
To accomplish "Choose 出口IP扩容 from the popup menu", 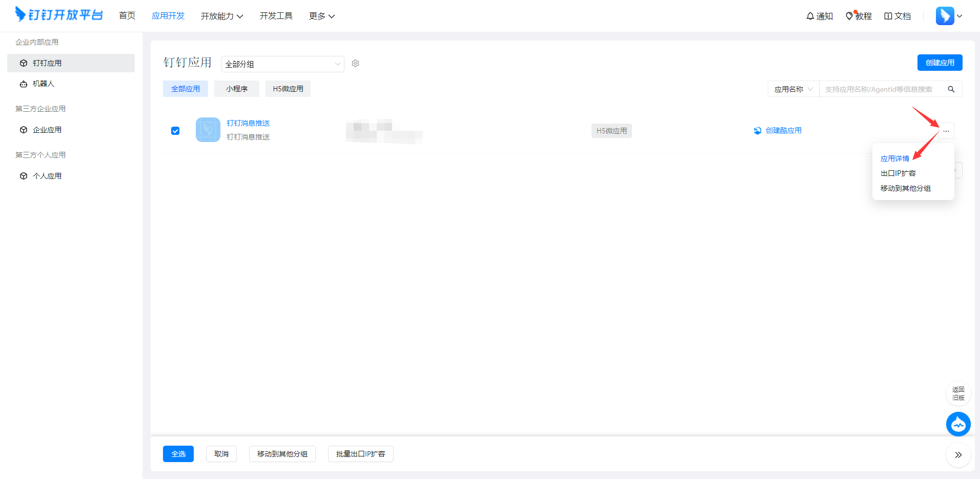I will pos(898,173).
